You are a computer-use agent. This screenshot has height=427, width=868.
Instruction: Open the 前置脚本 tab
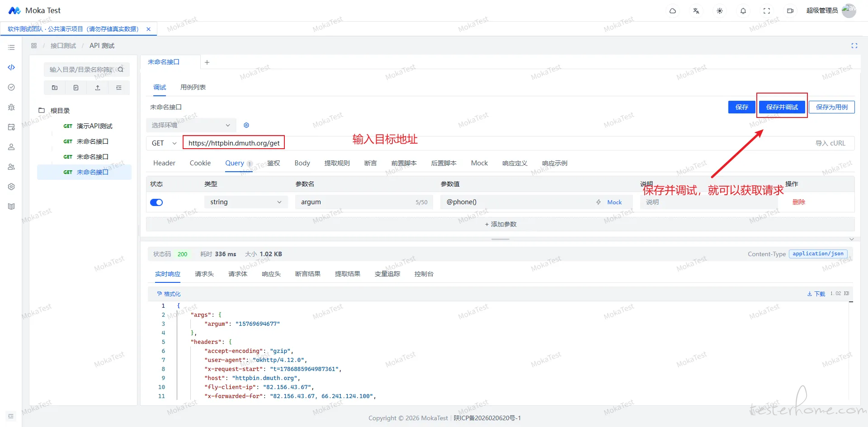coord(404,163)
